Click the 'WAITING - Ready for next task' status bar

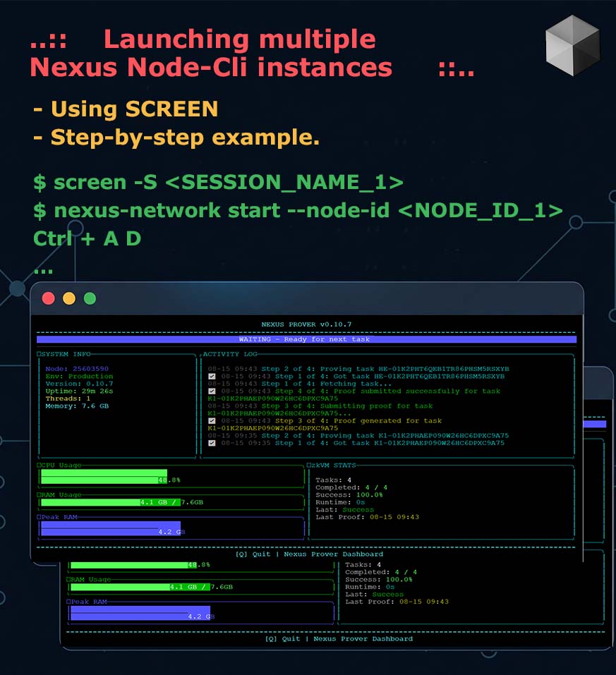point(306,339)
